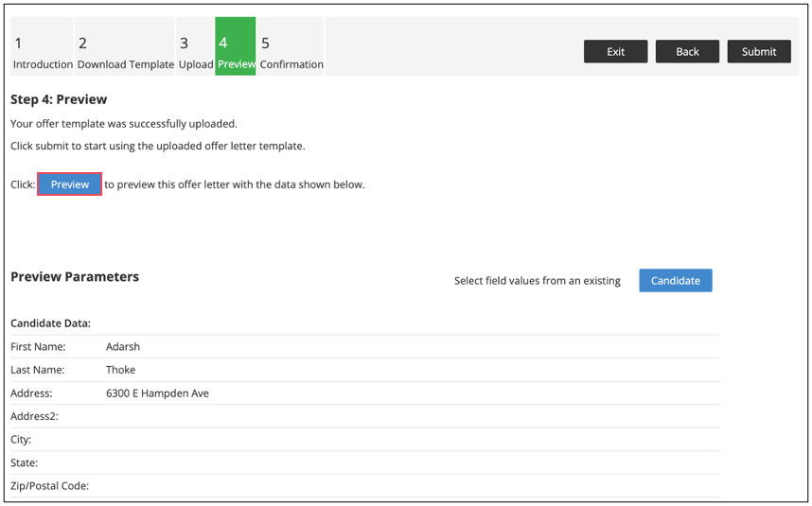Jump to step 5 Confirmation

[x=291, y=46]
